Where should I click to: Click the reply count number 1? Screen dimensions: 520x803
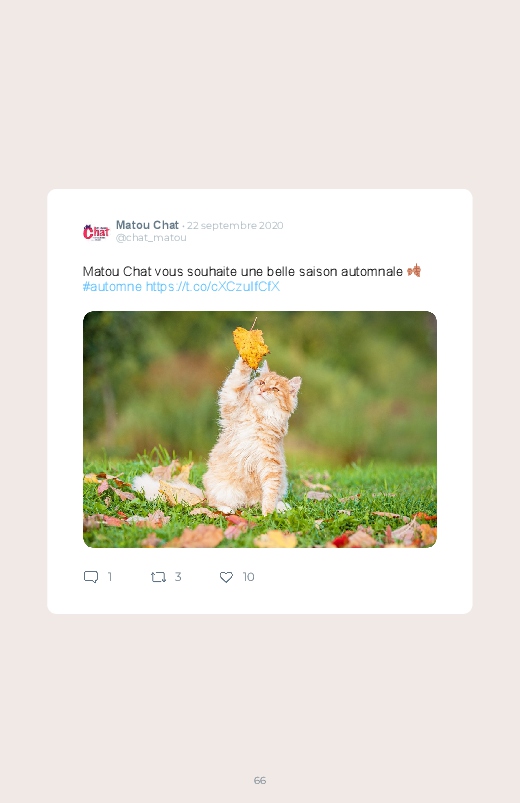[x=110, y=577]
